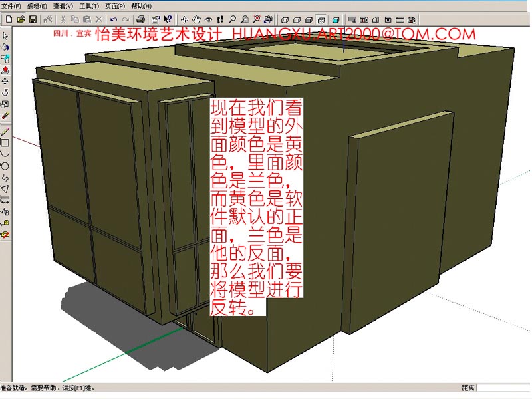
Task: Select the Eraser tool
Action: (5, 116)
